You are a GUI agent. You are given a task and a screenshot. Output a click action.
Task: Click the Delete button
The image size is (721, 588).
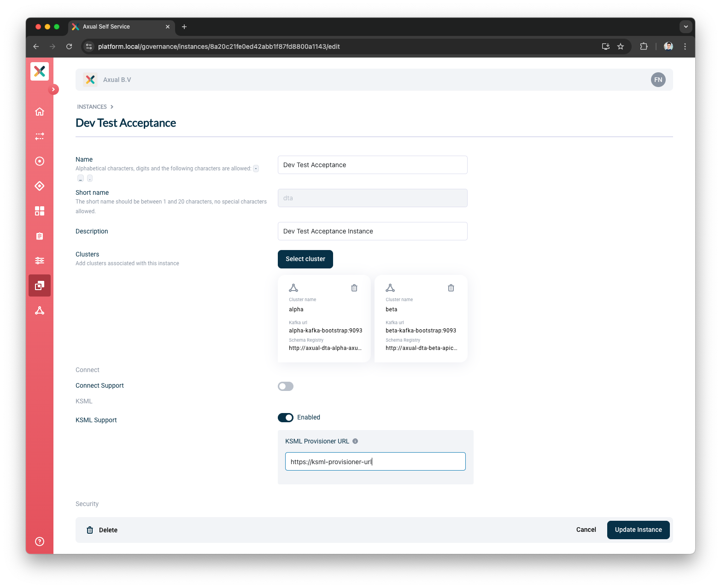click(x=102, y=530)
